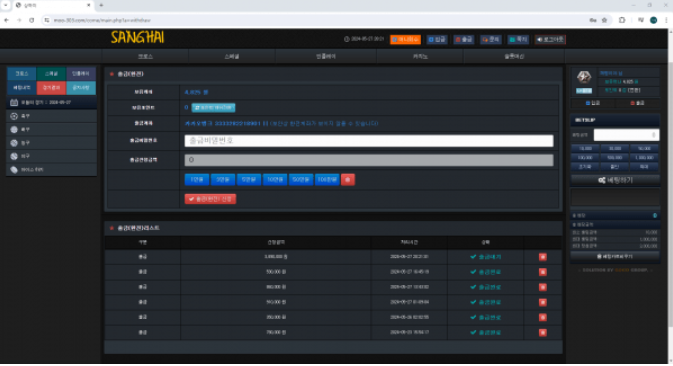Pick 50,000 in the betslip amount grid
The height and width of the screenshot is (366, 673).
644,148
